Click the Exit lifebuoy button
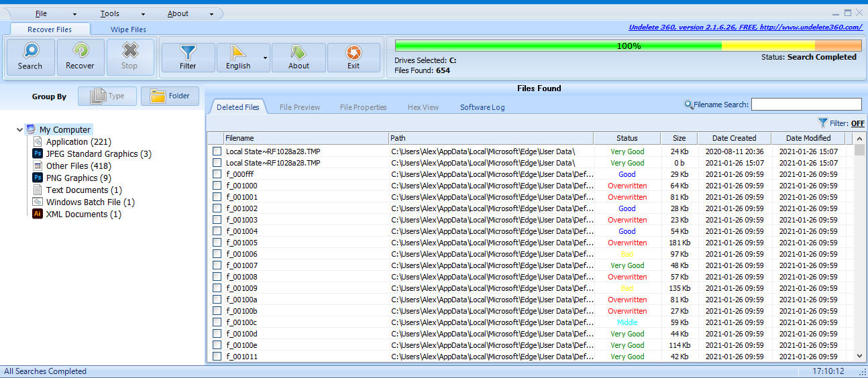 pos(354,58)
